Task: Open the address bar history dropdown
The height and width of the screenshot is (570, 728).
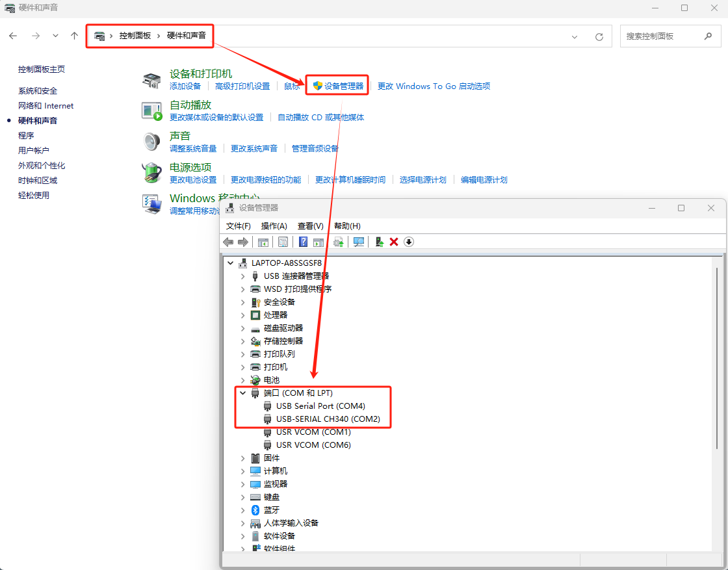Action: [575, 36]
